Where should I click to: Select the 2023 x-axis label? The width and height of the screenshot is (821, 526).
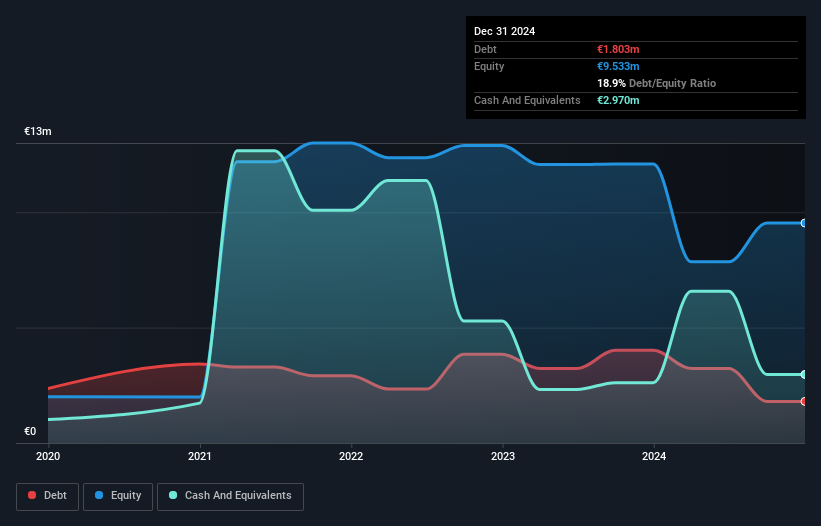pyautogui.click(x=503, y=456)
